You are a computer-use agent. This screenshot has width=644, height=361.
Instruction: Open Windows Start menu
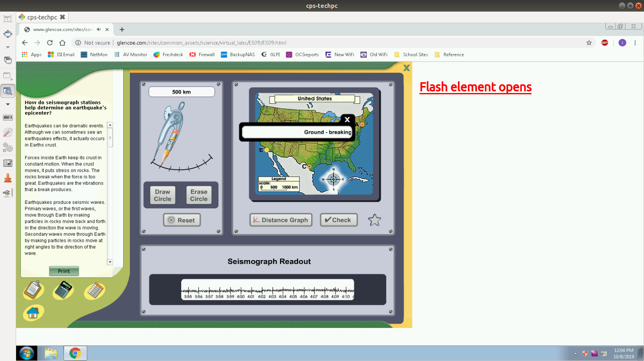click(27, 353)
